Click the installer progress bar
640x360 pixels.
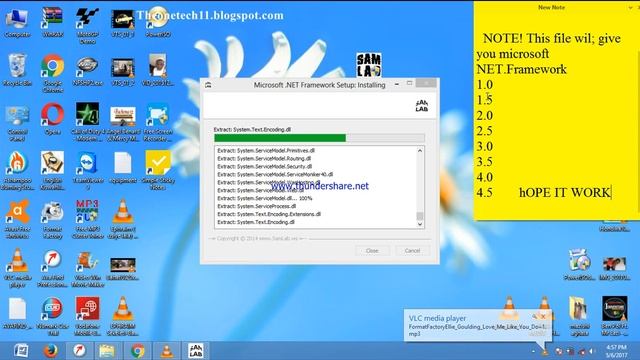click(x=319, y=138)
